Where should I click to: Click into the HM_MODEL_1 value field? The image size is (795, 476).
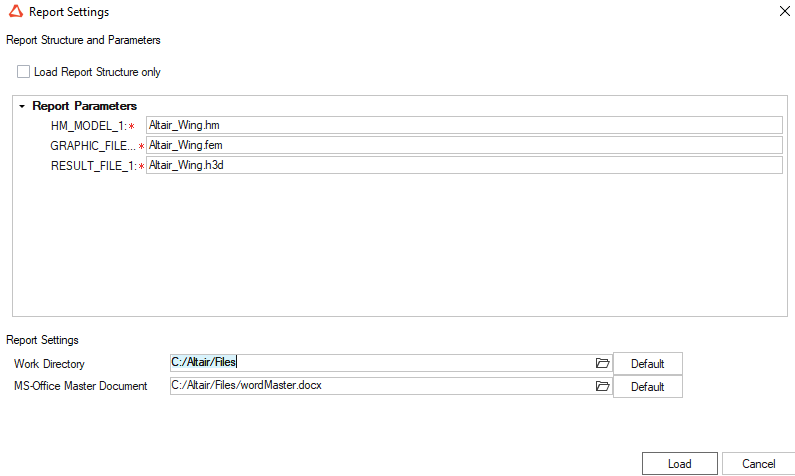pyautogui.click(x=463, y=125)
